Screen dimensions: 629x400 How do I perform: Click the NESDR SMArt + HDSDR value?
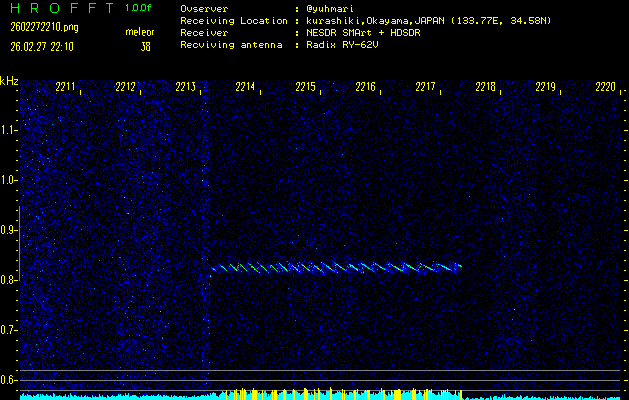click(x=363, y=33)
